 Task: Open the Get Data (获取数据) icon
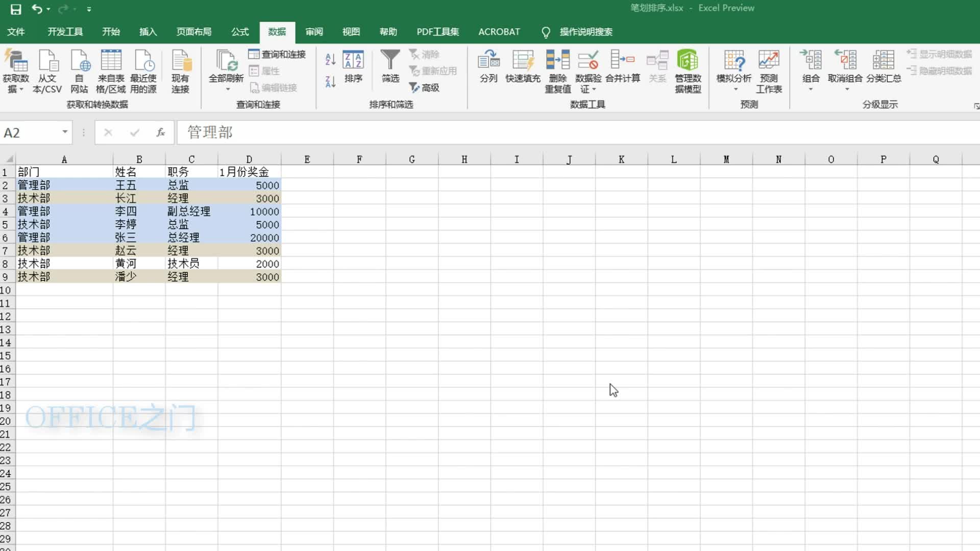click(16, 60)
